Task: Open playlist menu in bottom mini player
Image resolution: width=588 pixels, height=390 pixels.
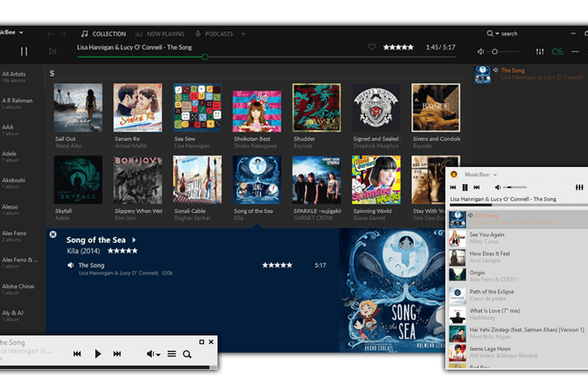Action: point(172,353)
